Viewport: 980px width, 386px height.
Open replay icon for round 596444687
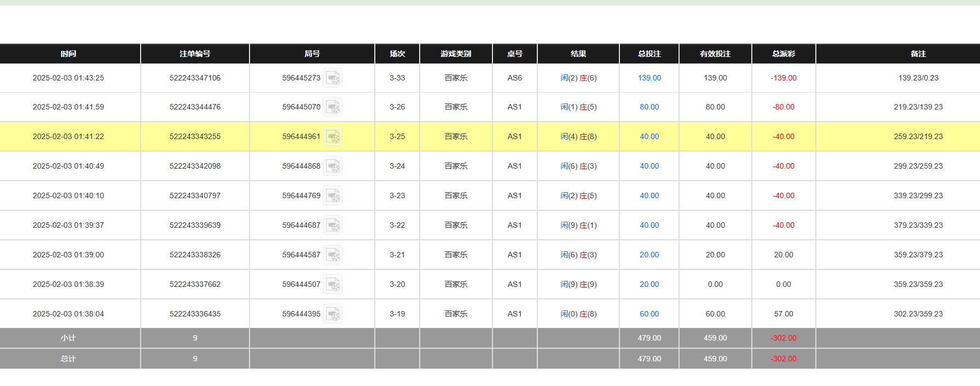pyautogui.click(x=333, y=226)
